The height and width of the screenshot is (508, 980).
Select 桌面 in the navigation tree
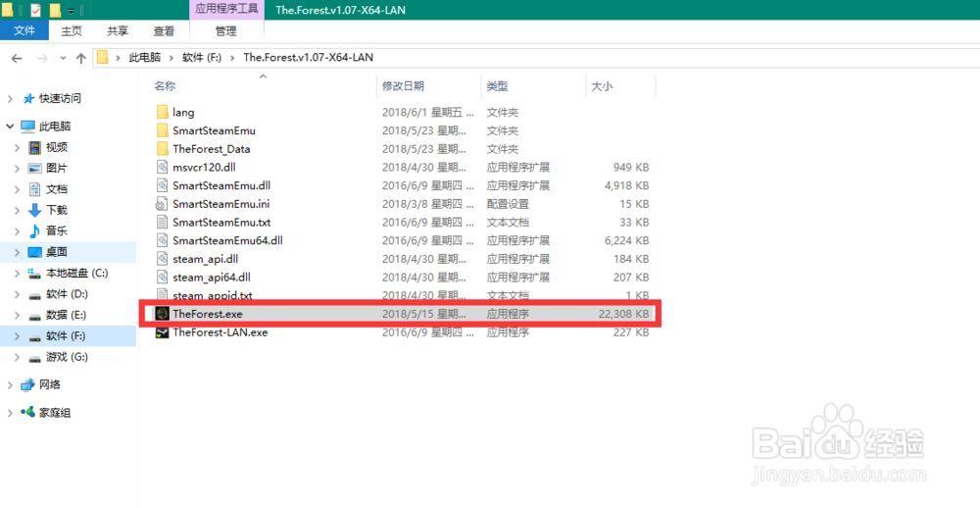click(x=68, y=252)
